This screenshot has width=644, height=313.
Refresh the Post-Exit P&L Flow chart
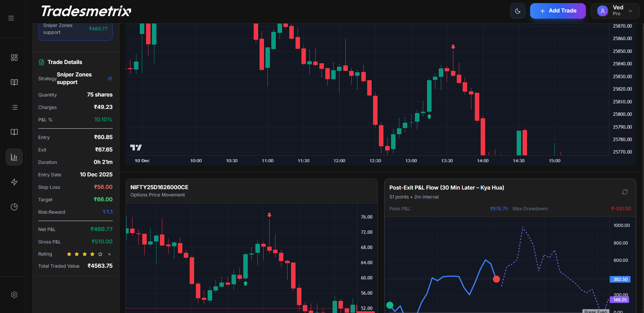[x=625, y=192]
